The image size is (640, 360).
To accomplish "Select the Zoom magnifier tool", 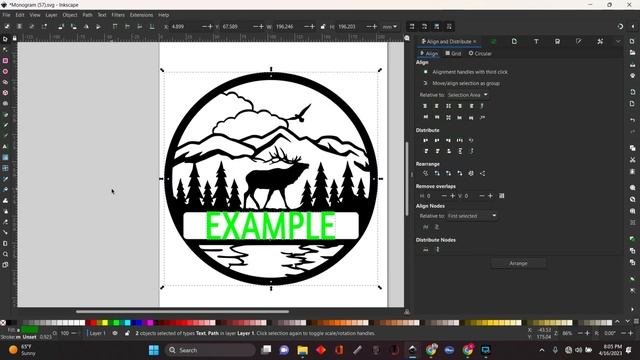I will (5, 254).
